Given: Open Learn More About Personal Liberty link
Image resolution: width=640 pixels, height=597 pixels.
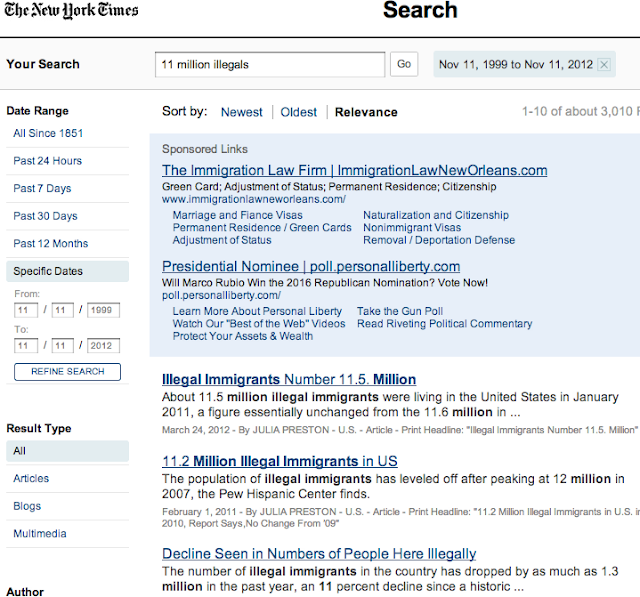Looking at the screenshot, I should (x=257, y=311).
